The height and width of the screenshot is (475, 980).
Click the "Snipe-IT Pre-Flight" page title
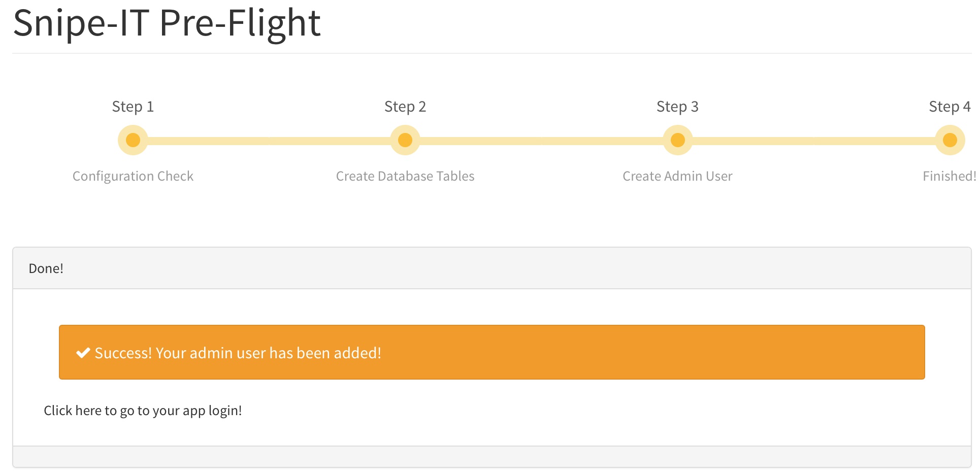(167, 23)
